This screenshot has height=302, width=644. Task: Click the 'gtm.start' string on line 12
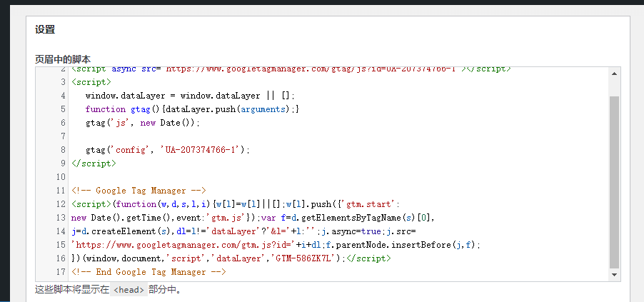[x=371, y=204]
